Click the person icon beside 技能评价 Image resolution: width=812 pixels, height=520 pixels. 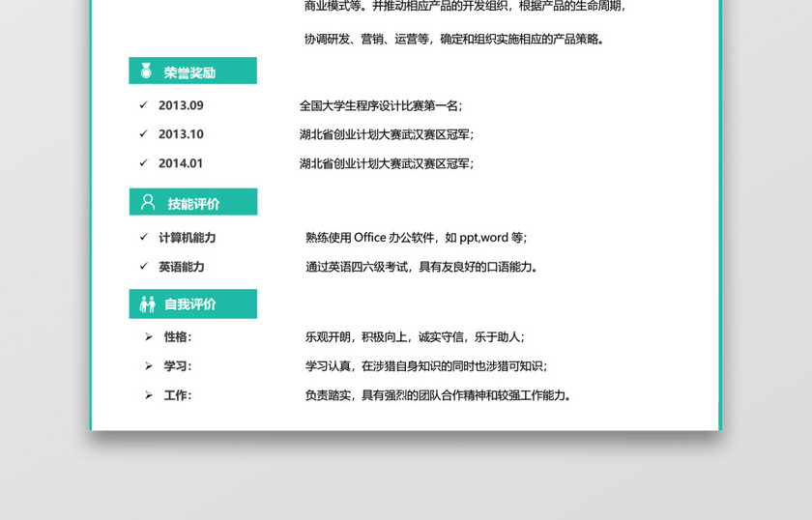[148, 202]
